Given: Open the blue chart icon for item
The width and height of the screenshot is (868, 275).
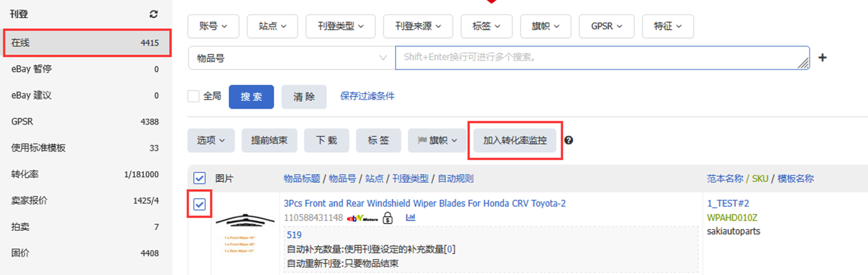Looking at the screenshot, I should tap(411, 217).
